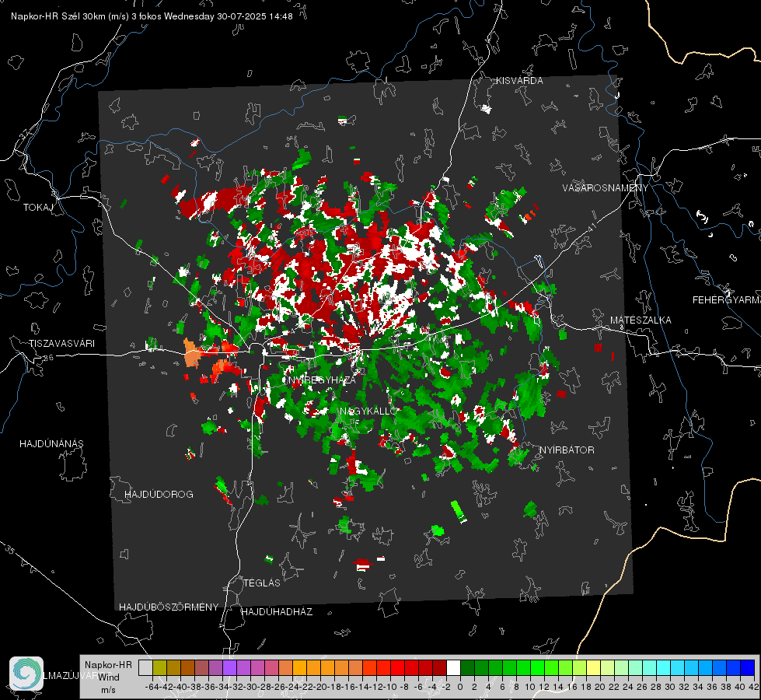Select the TOKAJ town label
The height and width of the screenshot is (700, 761).
[38, 208]
